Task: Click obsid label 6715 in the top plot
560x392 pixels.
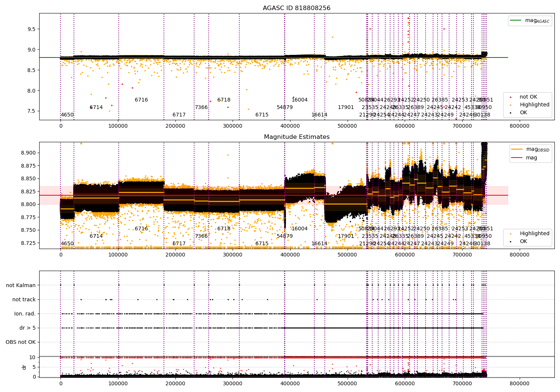Action: [262, 115]
